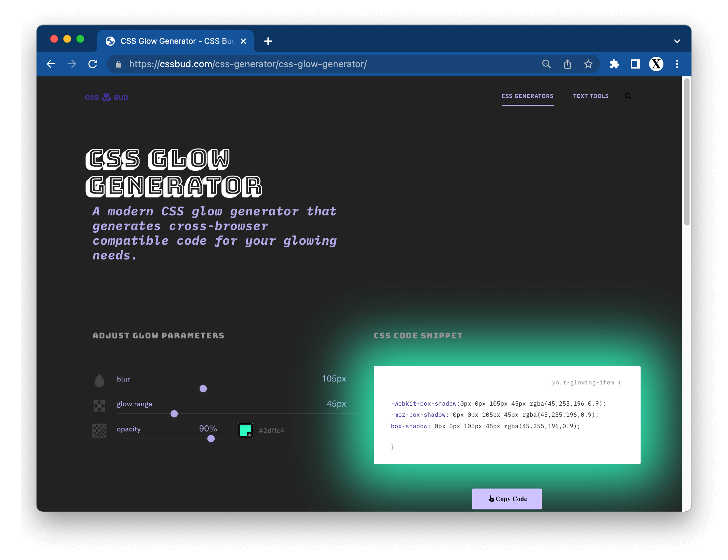Open Text Tools nav menu

590,96
